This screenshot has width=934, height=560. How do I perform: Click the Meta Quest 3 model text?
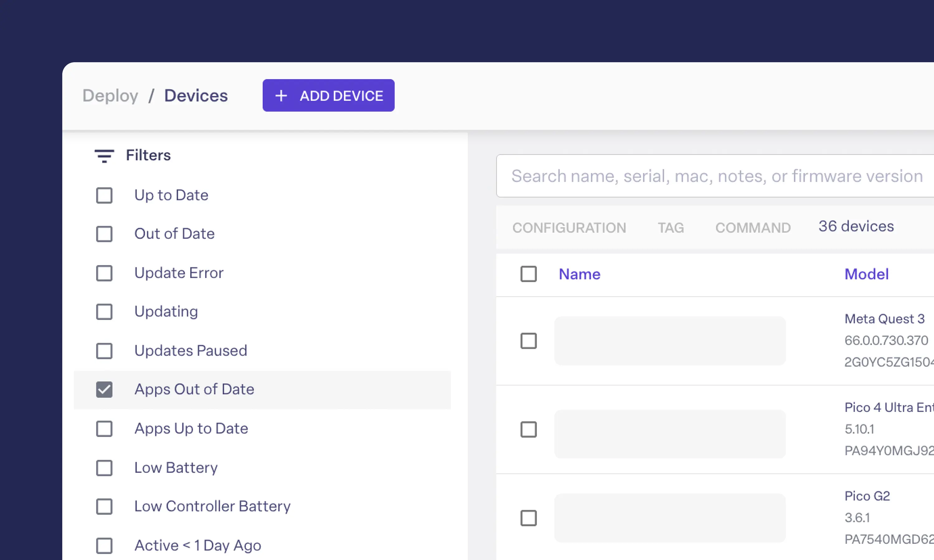click(x=884, y=319)
